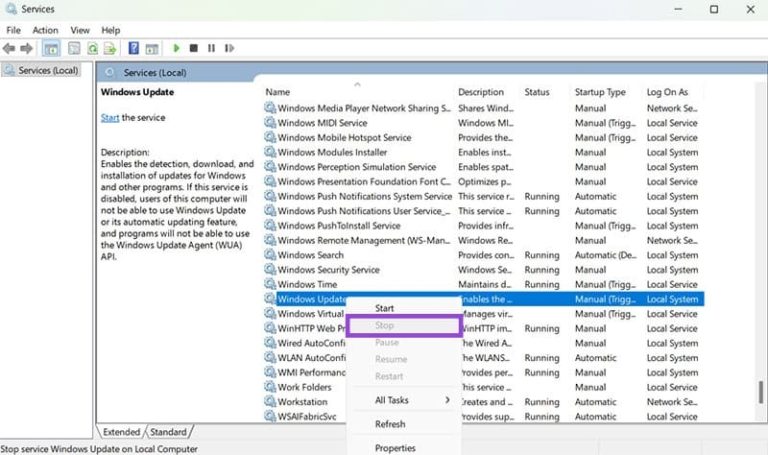Click the Services title bar app icon
The width and height of the screenshot is (768, 455).
11,9
